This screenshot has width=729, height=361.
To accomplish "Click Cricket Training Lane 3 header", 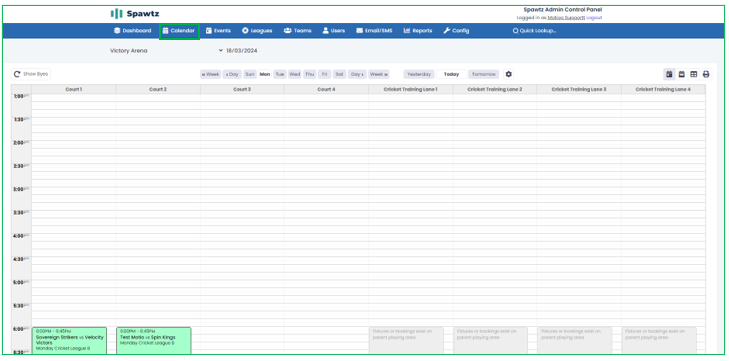I will [579, 89].
